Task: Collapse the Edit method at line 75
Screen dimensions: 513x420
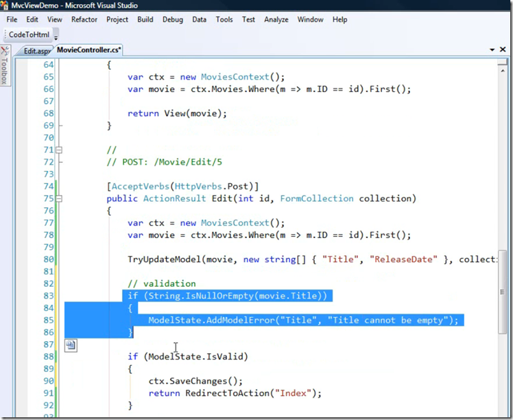Action: pos(59,199)
